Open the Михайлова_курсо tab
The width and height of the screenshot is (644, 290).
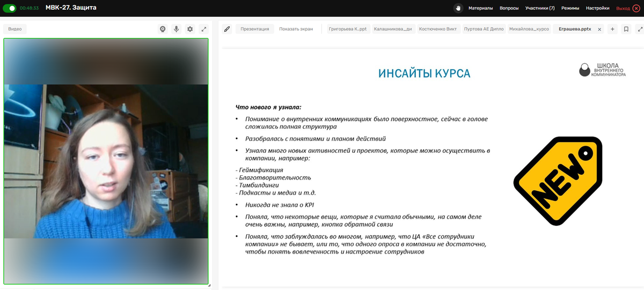(x=529, y=29)
